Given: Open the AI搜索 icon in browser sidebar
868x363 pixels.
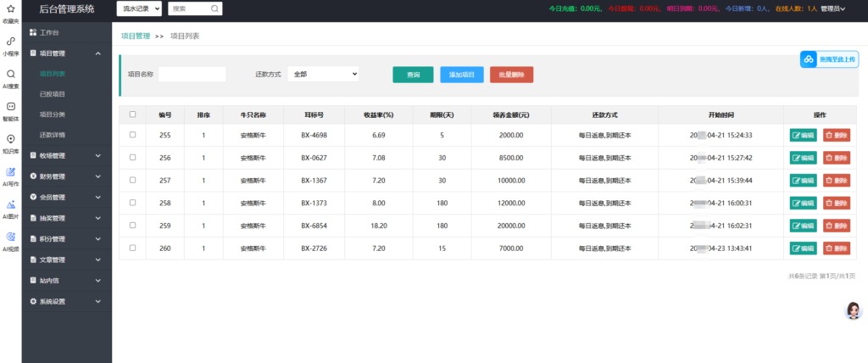Looking at the screenshot, I should pos(10,74).
